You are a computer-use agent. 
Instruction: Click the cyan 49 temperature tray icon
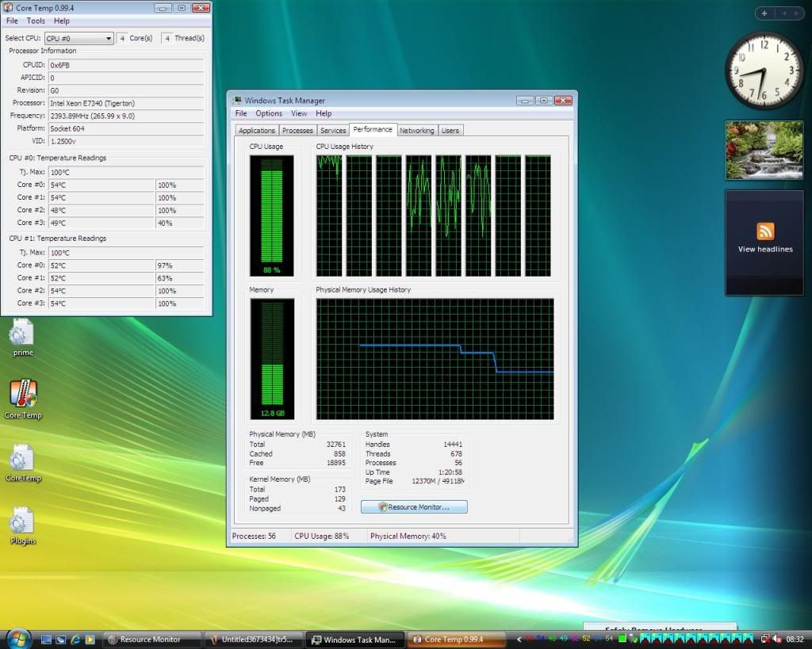(564, 639)
